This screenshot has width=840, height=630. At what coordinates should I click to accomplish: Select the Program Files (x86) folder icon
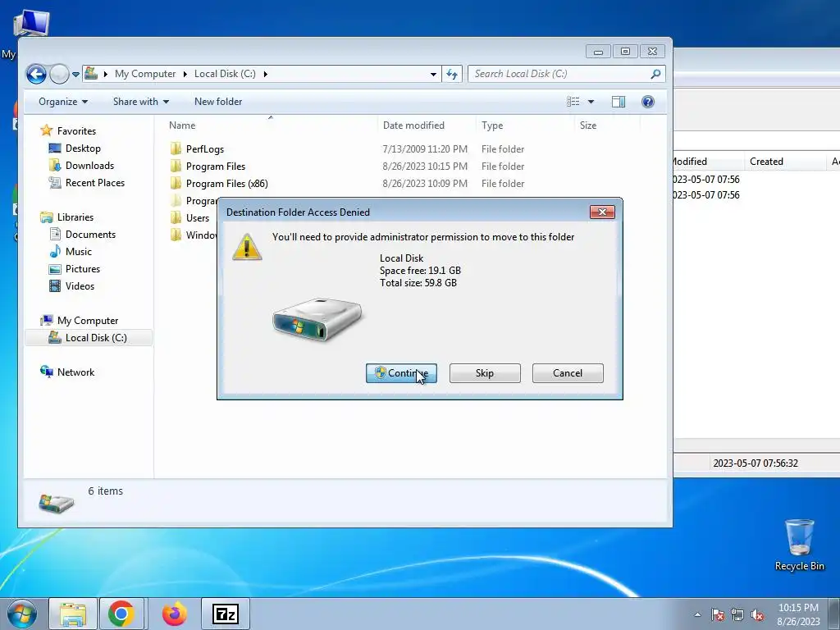click(x=176, y=184)
